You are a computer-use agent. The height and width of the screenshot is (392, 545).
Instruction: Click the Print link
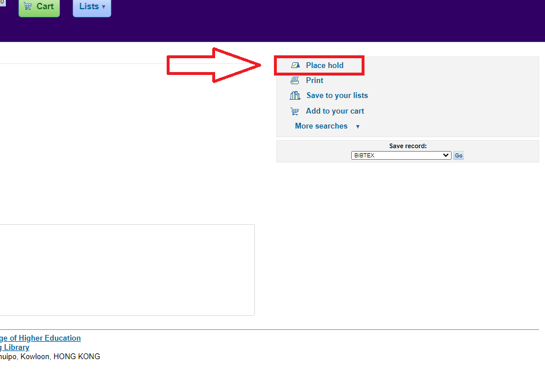pos(314,80)
